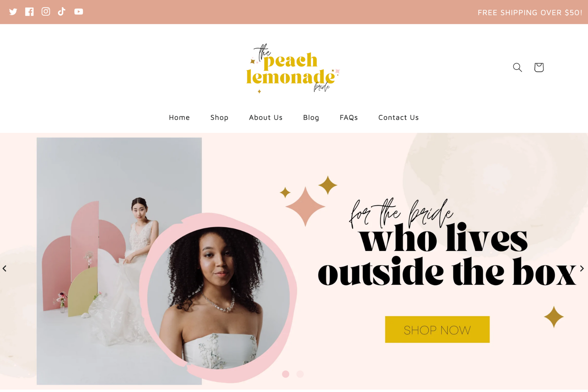Open the Blog menu item
The height and width of the screenshot is (392, 588).
pyautogui.click(x=311, y=118)
